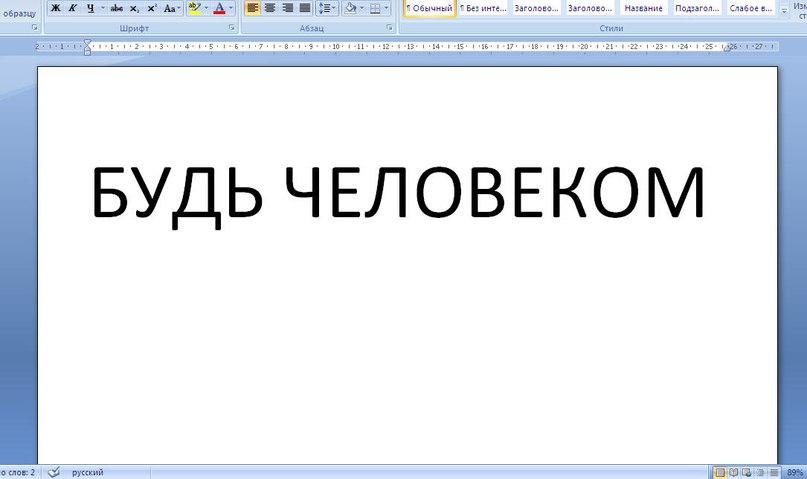
Task: Click the text highlight color icon
Action: tap(194, 8)
